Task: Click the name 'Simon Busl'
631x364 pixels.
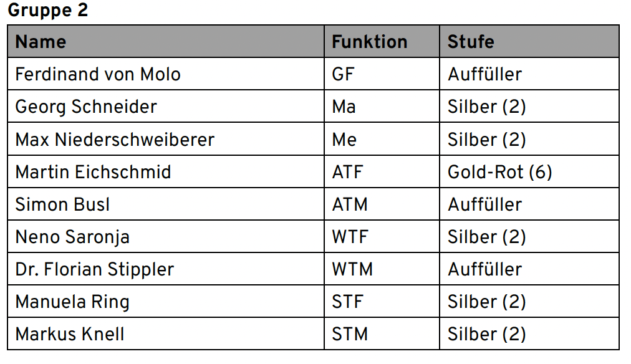Action: coord(62,204)
